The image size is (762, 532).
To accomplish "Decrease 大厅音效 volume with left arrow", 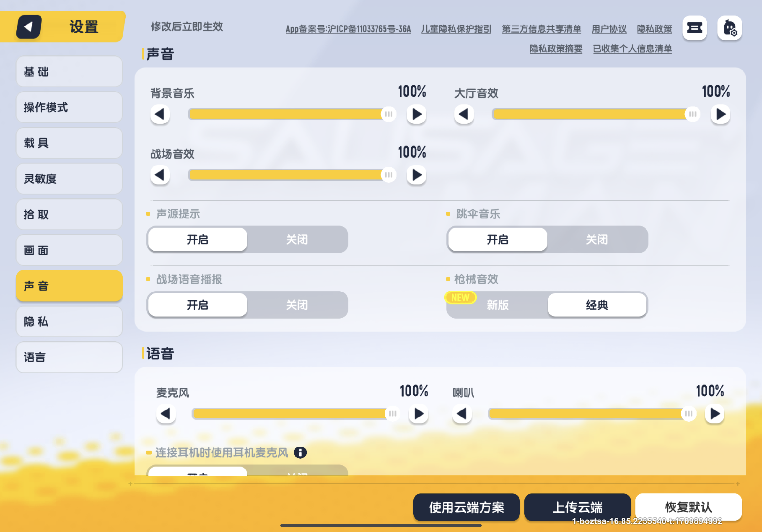I will (x=464, y=115).
